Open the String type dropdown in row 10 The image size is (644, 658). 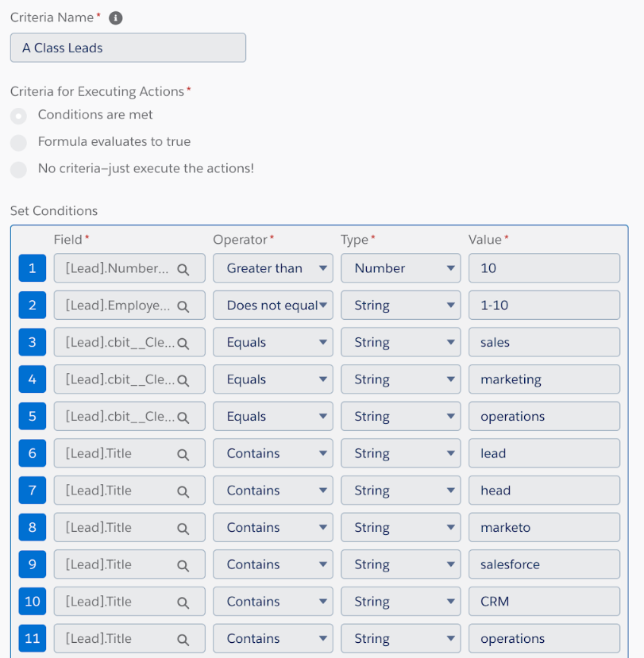coord(400,601)
